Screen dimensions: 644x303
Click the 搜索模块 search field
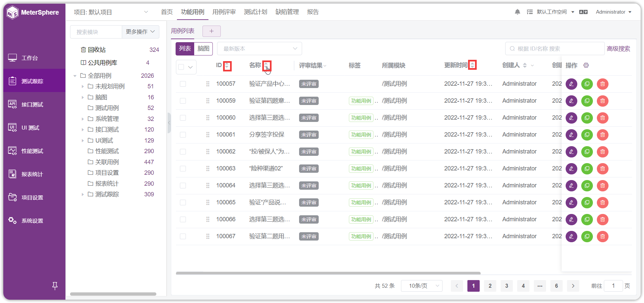(x=96, y=32)
